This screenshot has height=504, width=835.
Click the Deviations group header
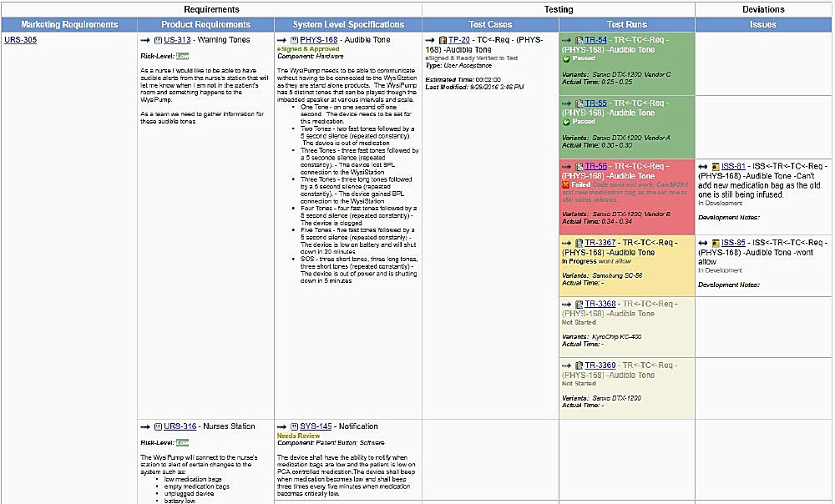763,9
